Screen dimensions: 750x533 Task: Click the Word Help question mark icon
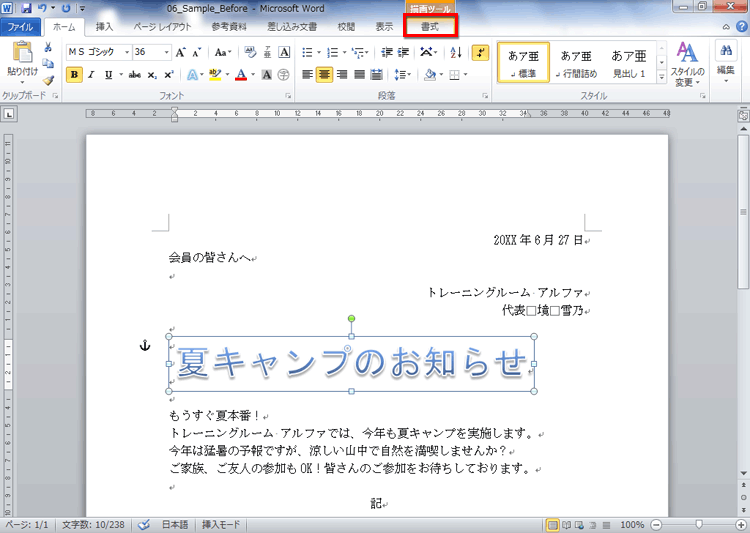(741, 27)
